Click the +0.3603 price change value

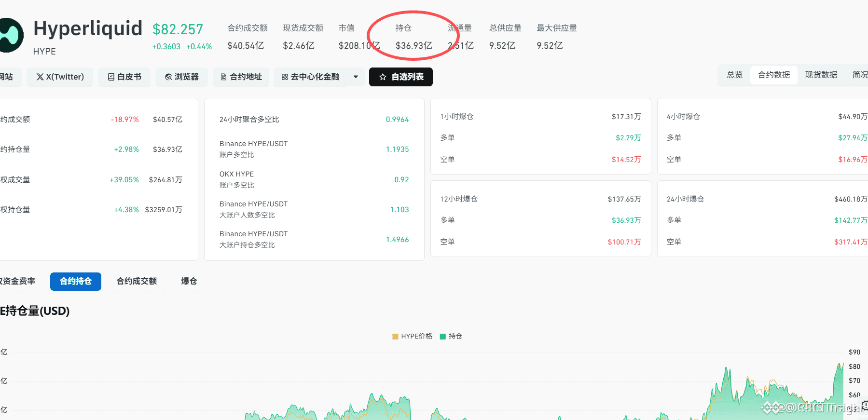(166, 47)
